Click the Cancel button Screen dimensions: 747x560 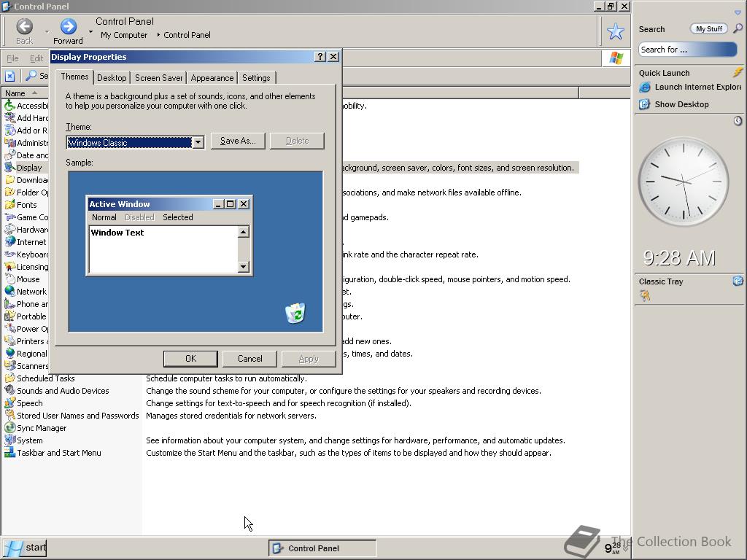(250, 359)
